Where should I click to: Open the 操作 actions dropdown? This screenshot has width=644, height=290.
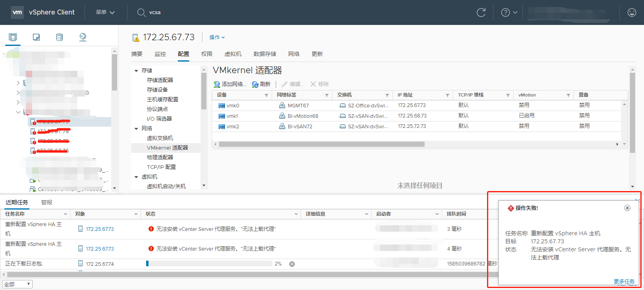click(217, 37)
